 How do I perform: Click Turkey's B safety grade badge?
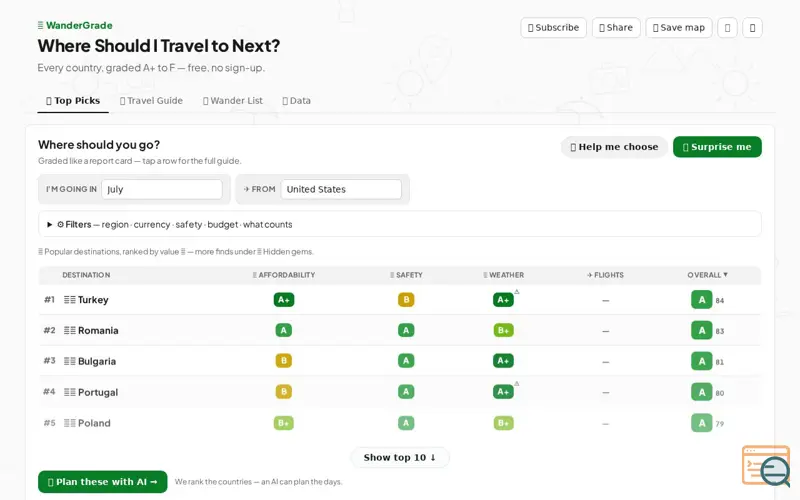tap(406, 300)
